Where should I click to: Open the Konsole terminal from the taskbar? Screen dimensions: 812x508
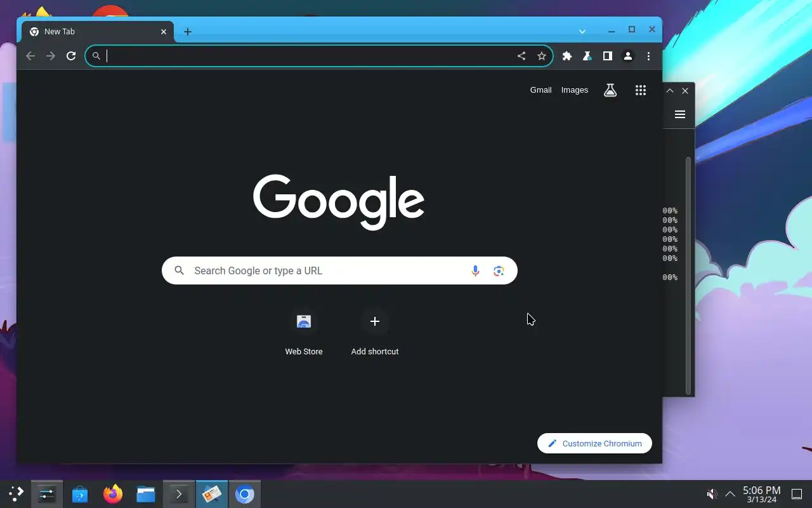coord(179,494)
